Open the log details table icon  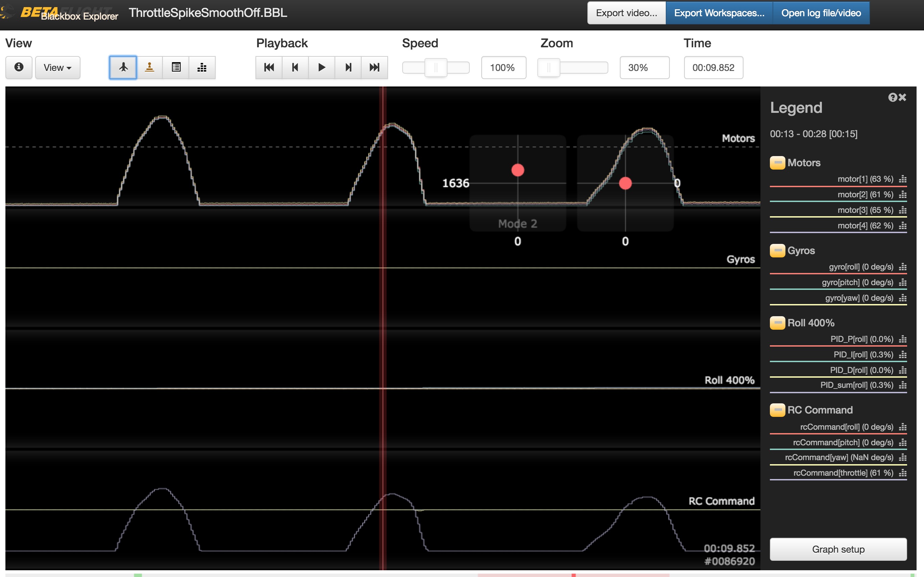176,67
